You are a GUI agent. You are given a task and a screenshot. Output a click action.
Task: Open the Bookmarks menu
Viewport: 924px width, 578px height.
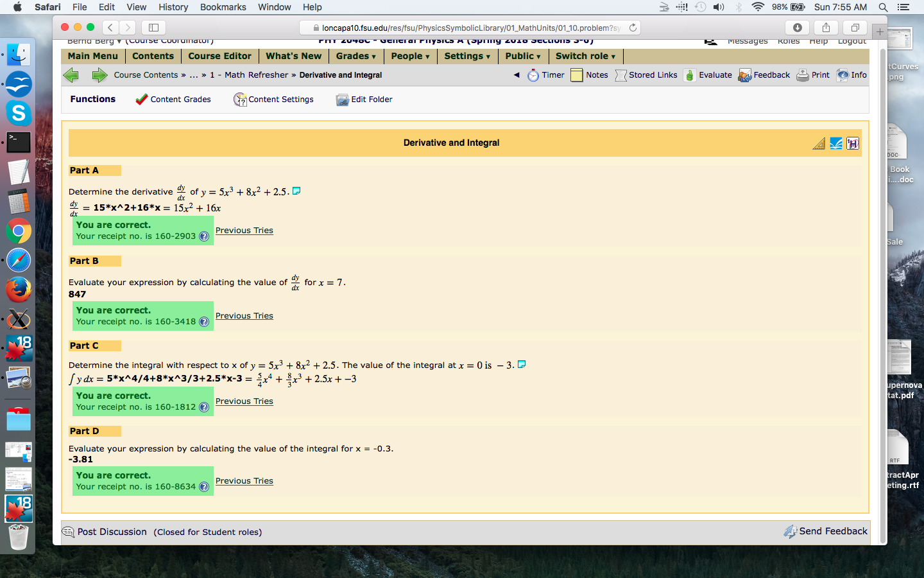pyautogui.click(x=223, y=7)
